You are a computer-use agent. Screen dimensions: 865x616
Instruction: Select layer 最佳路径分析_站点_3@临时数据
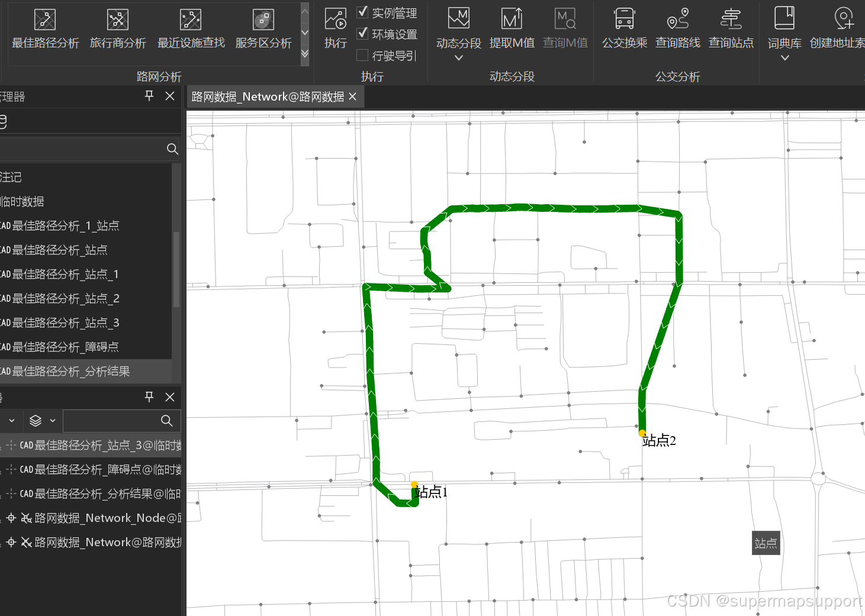[91, 445]
